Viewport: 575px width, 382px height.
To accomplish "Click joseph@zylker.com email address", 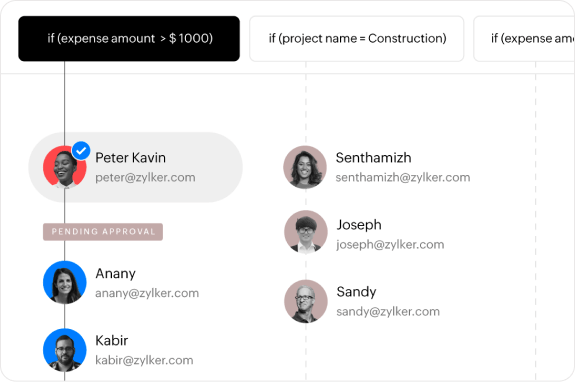I will click(390, 245).
